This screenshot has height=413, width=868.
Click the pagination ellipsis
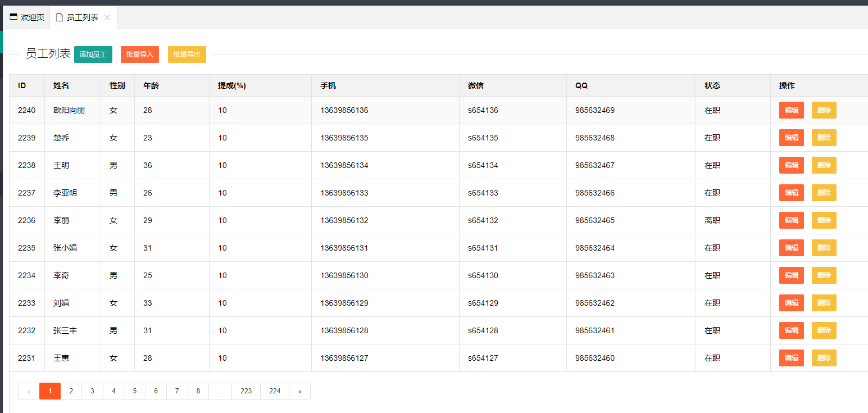click(220, 391)
